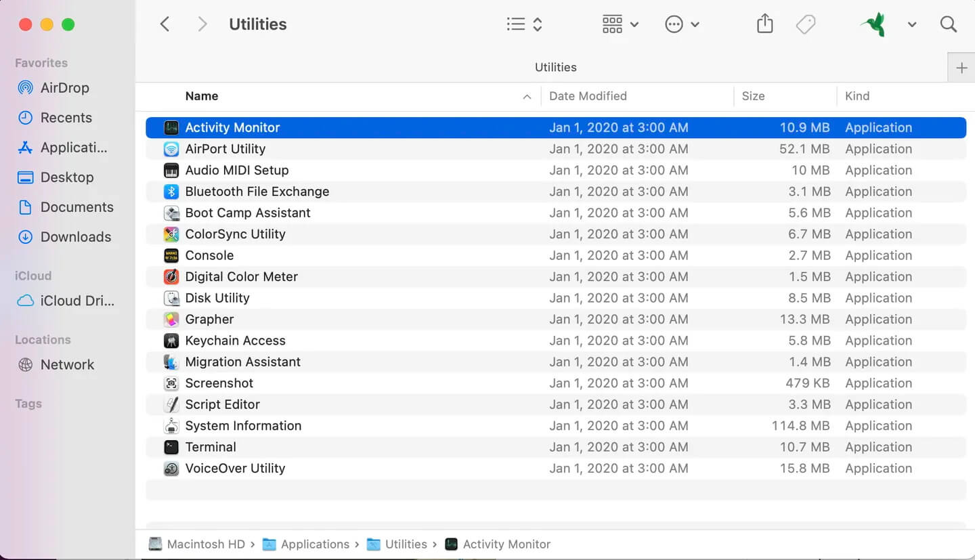This screenshot has height=560, width=975.
Task: Sort by the Name column header
Action: click(x=202, y=96)
